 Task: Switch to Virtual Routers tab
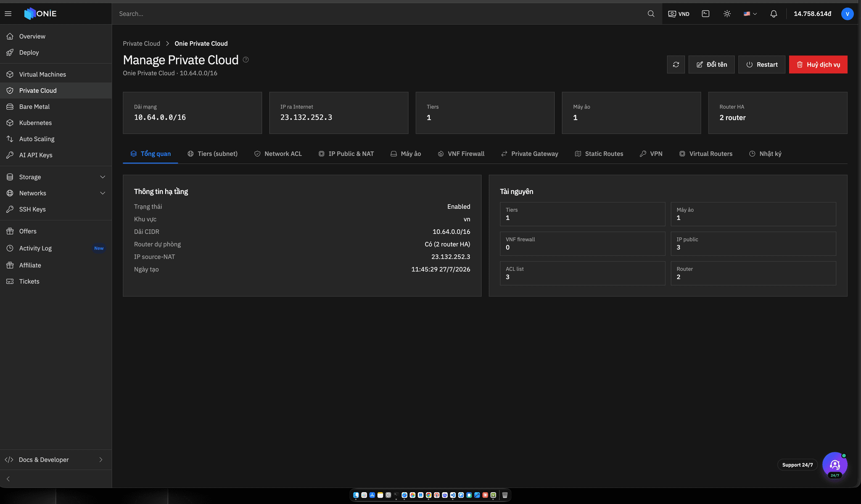point(706,154)
